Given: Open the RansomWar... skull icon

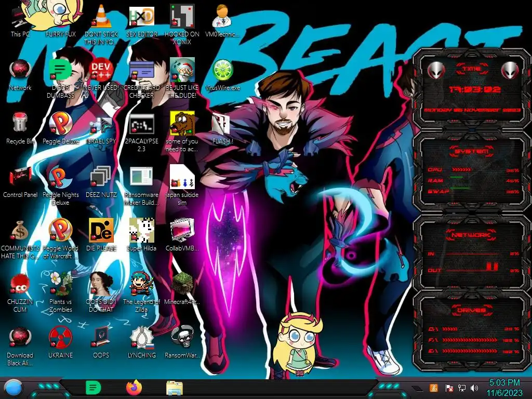Looking at the screenshot, I should pos(182,343).
